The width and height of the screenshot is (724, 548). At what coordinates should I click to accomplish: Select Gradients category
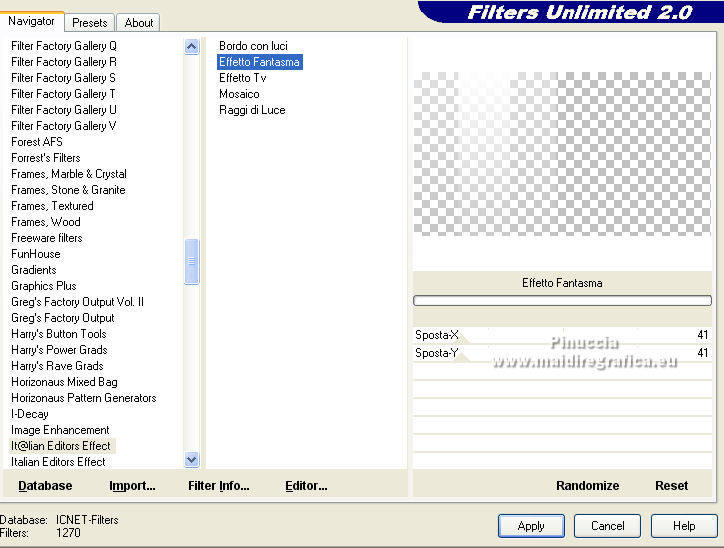click(34, 270)
